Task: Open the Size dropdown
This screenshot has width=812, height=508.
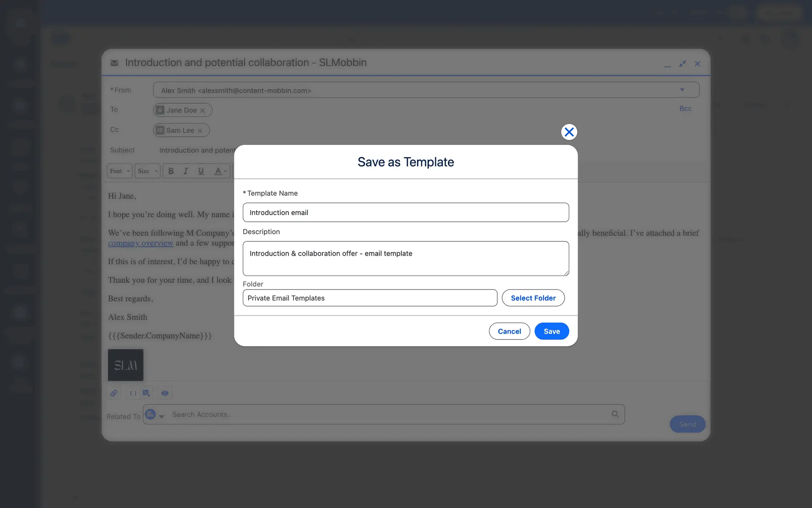Action: pos(148,171)
